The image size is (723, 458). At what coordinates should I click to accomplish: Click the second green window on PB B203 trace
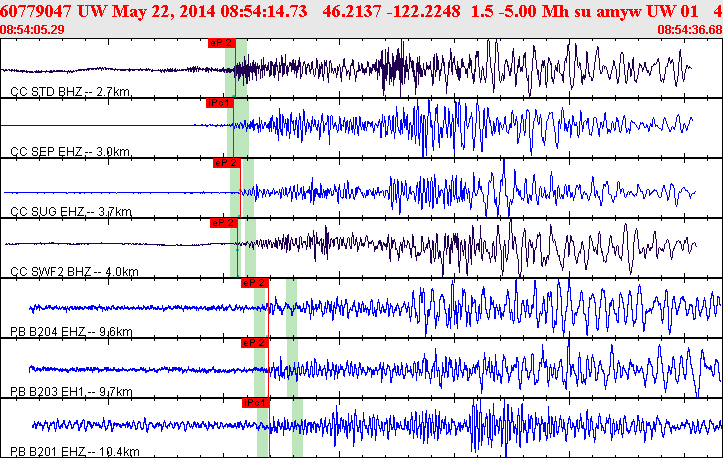click(292, 368)
